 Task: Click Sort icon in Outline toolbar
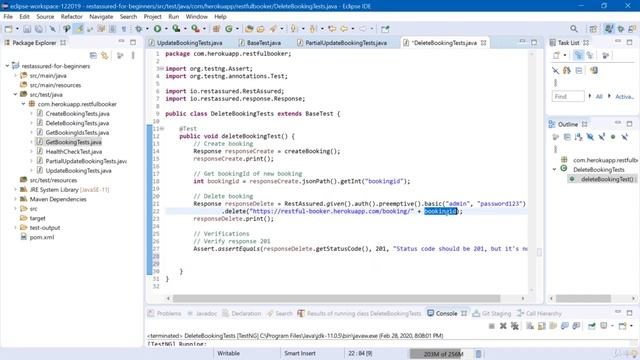click(x=579, y=137)
